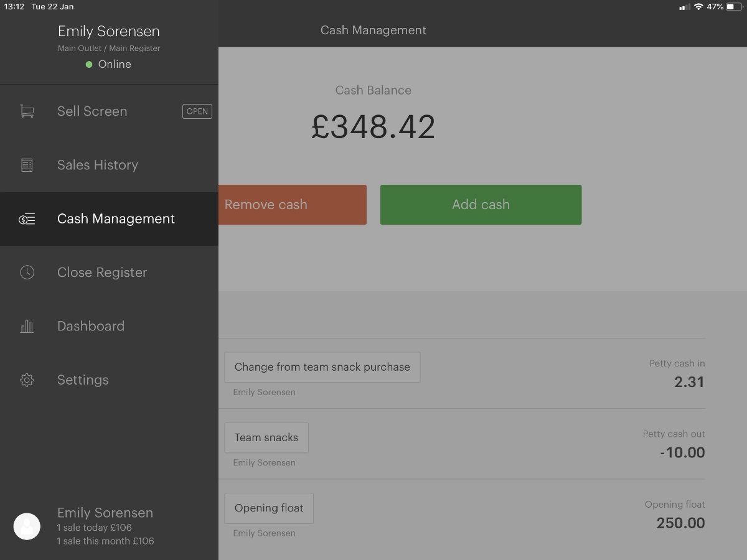Open the Dashboard menu item
This screenshot has height=560, width=747.
tap(109, 326)
